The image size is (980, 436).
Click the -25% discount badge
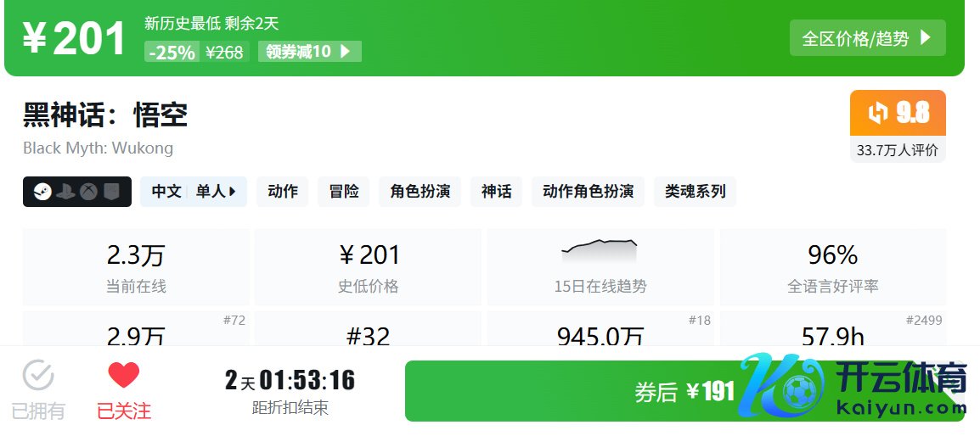172,52
